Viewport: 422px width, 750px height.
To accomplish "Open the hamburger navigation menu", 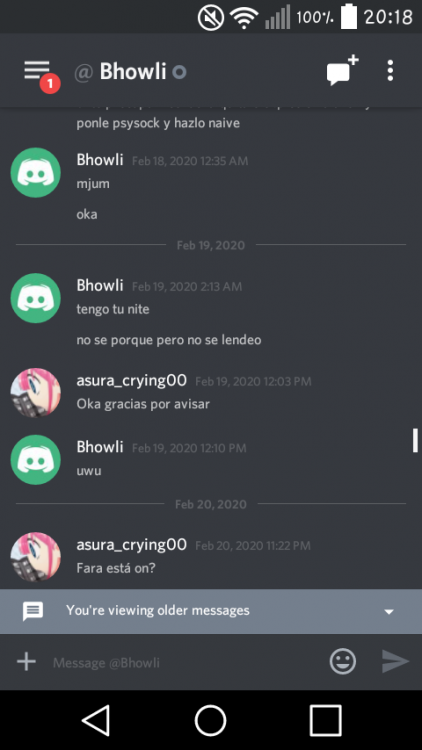I will 37,71.
